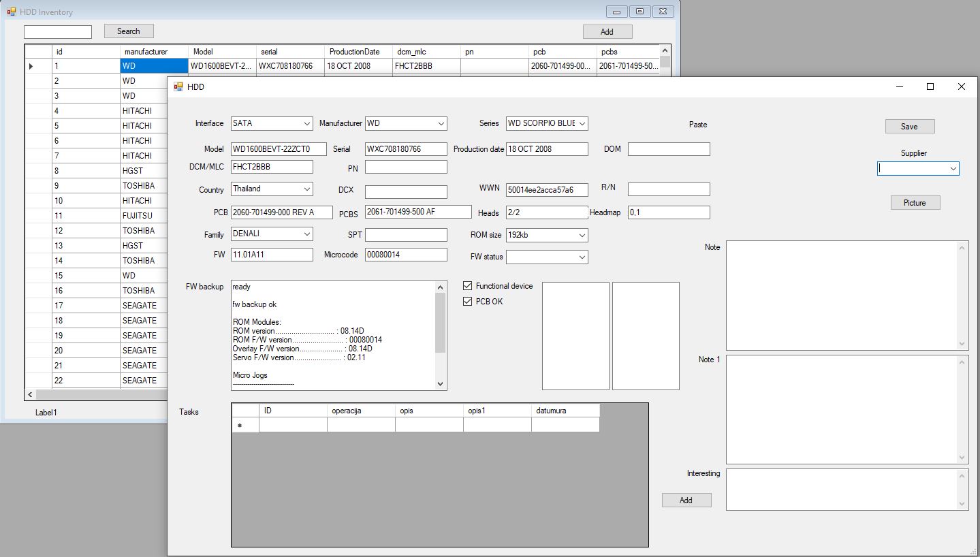Click the Save button
This screenshot has height=557, width=980.
(x=910, y=126)
